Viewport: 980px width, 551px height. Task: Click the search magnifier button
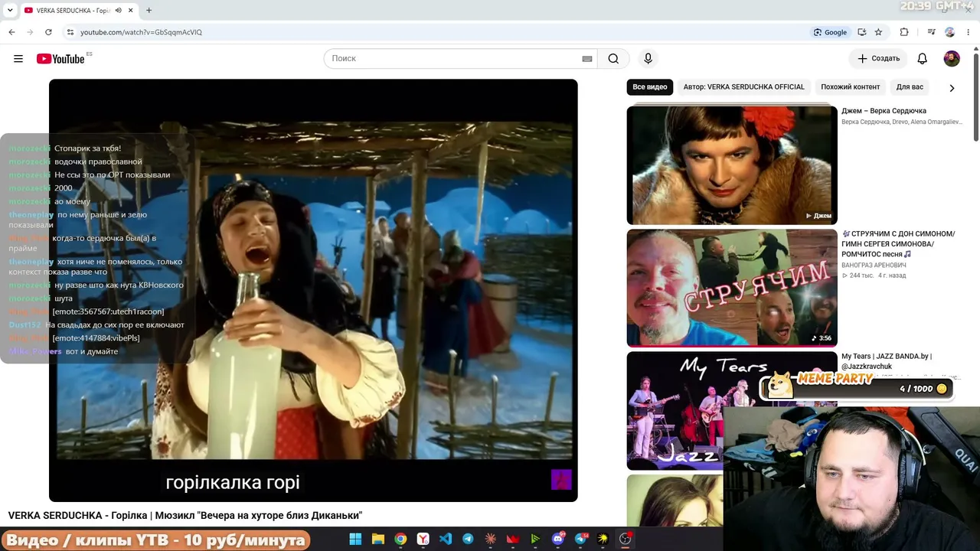pos(613,59)
